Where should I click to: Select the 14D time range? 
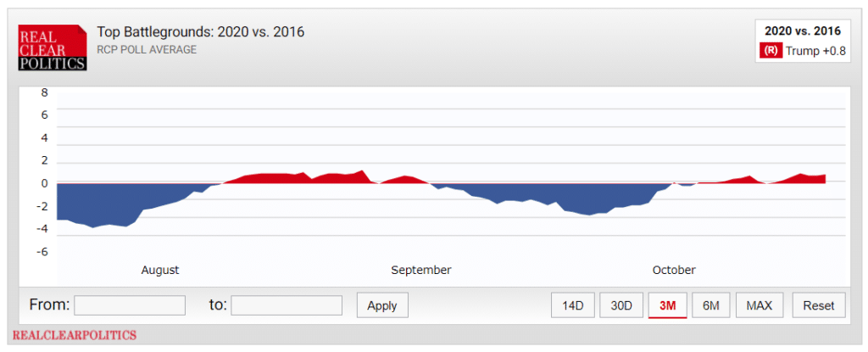(x=573, y=305)
